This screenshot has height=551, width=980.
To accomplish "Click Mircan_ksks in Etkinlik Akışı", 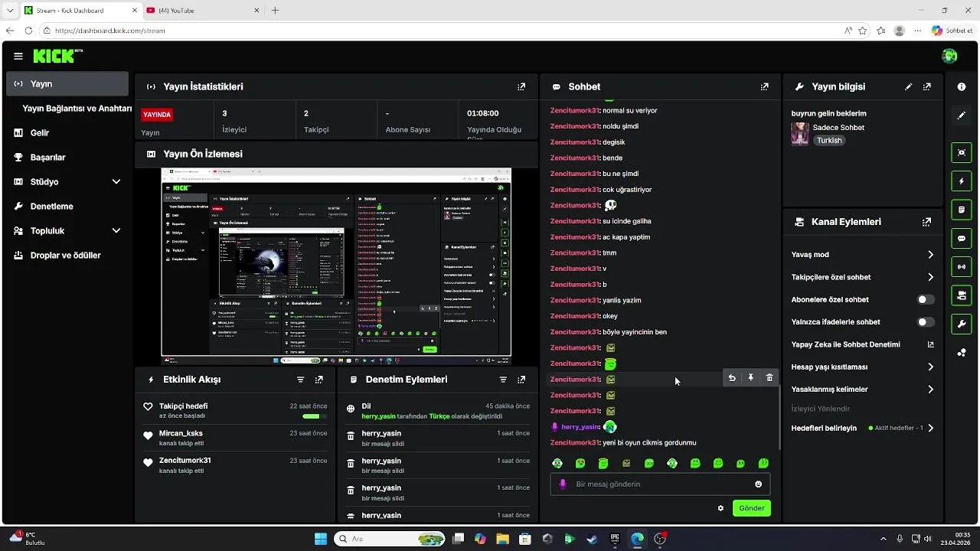I will pos(181,433).
